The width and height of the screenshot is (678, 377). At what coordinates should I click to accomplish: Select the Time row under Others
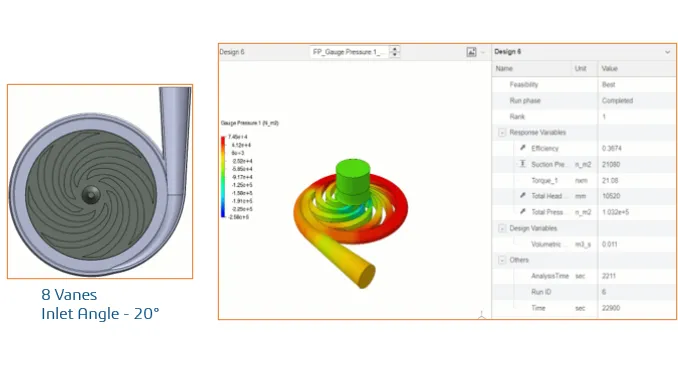pyautogui.click(x=584, y=308)
